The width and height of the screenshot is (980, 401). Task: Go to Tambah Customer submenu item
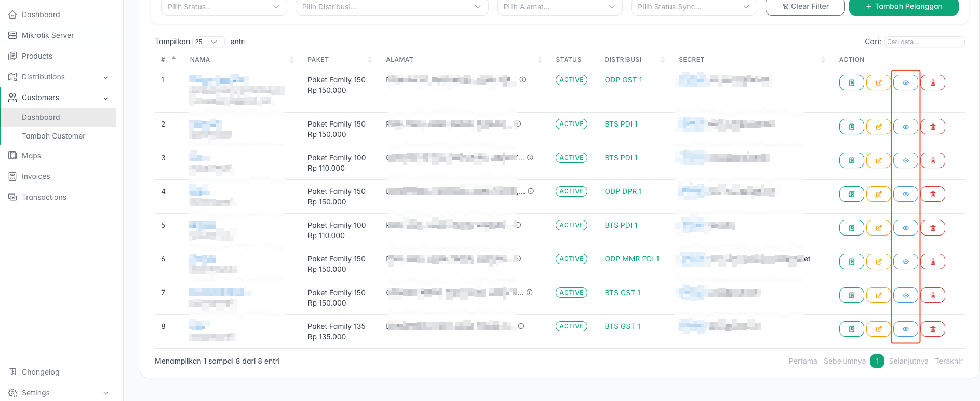pyautogui.click(x=53, y=136)
